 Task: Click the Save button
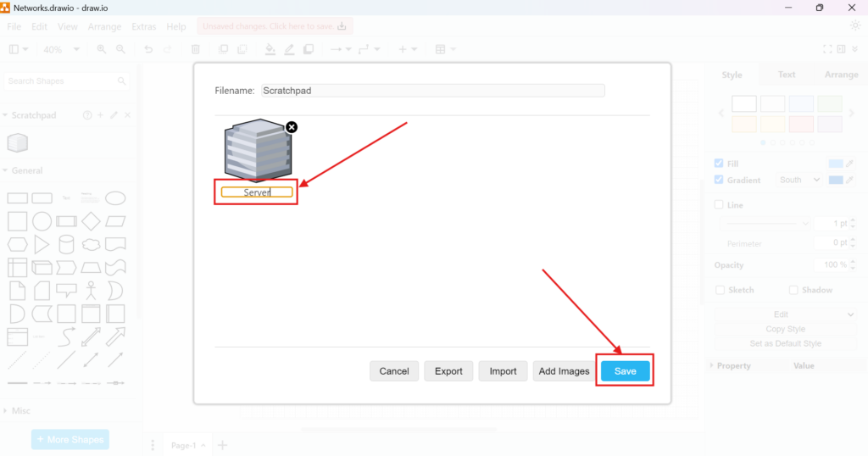tap(625, 371)
